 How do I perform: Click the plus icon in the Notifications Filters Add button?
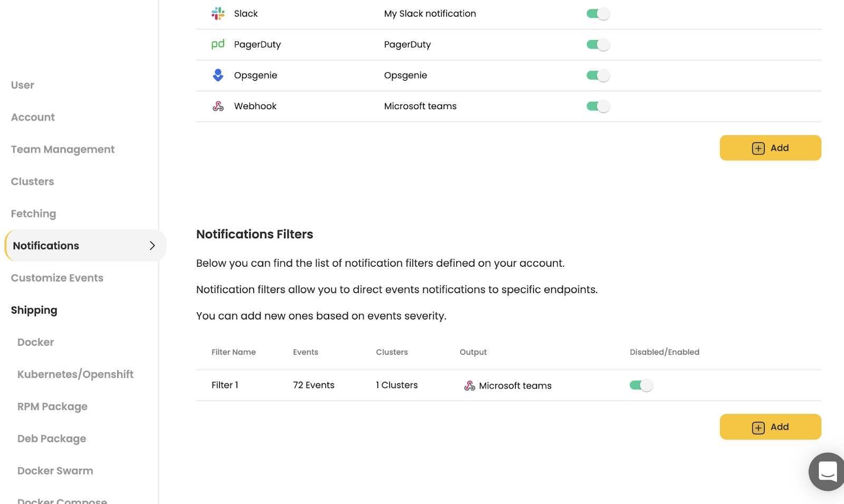758,428
